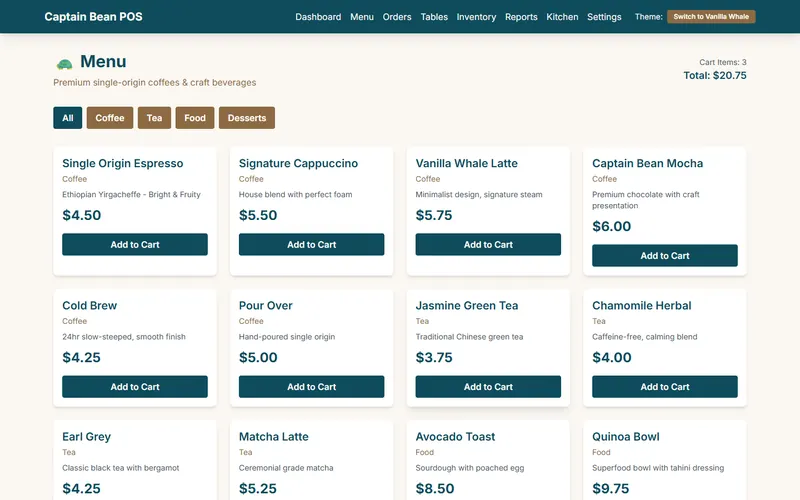Click the $3.75 Jasmine tea price
Image resolution: width=800 pixels, height=500 pixels.
434,357
